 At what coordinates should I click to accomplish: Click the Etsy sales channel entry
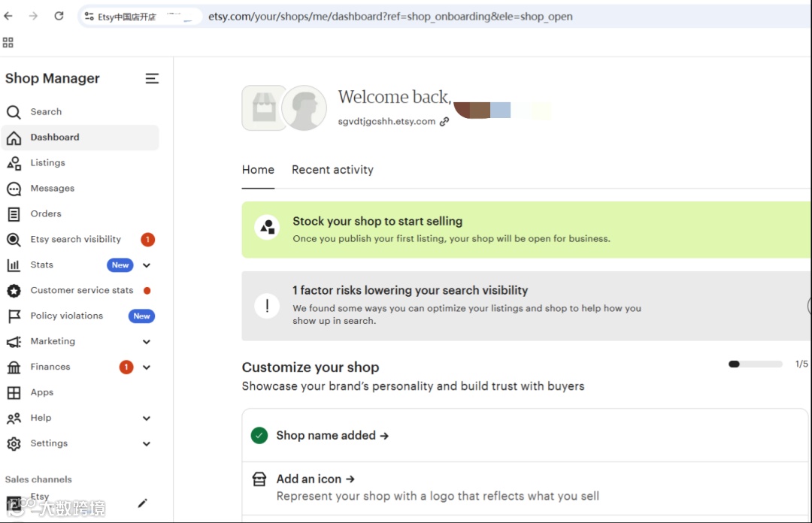coord(39,497)
